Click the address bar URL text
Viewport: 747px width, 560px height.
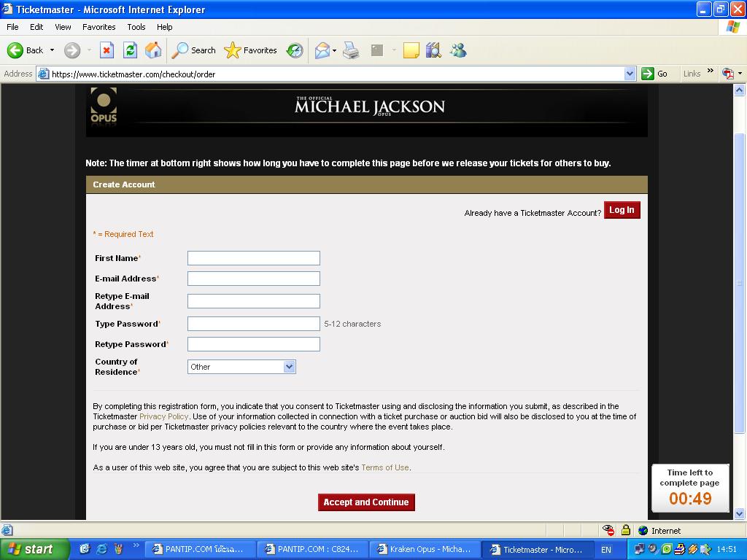(x=133, y=74)
